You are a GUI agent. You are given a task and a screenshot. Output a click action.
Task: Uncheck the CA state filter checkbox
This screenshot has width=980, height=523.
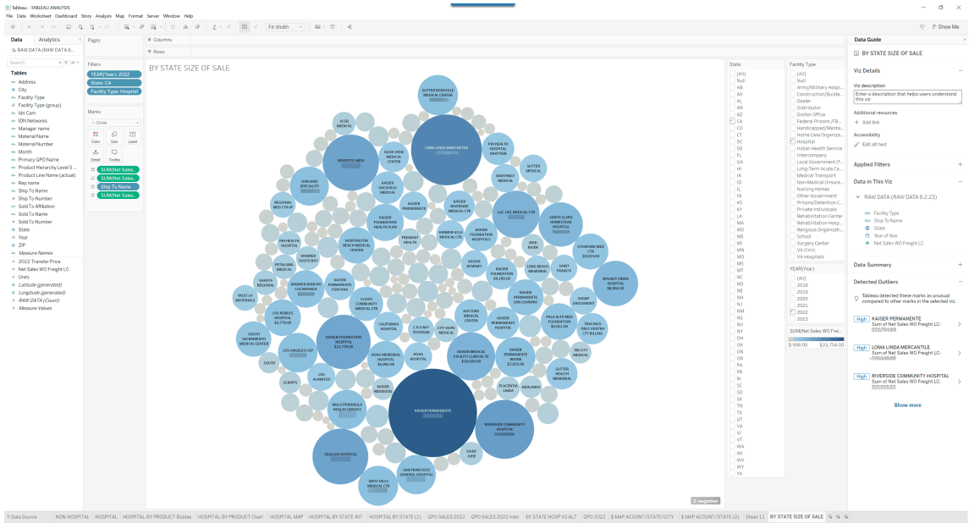[733, 122]
